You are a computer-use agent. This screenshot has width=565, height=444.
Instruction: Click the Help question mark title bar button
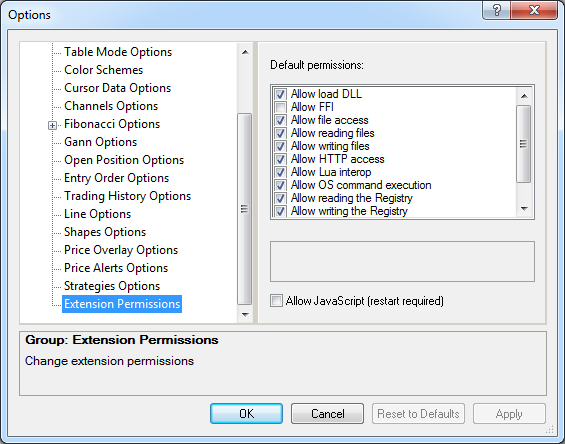[x=497, y=10]
